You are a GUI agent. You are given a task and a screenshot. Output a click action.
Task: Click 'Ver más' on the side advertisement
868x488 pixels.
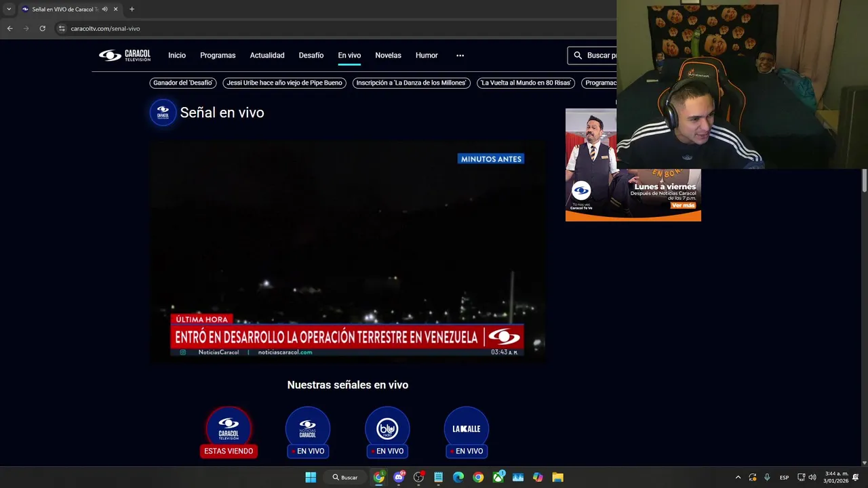pyautogui.click(x=683, y=205)
